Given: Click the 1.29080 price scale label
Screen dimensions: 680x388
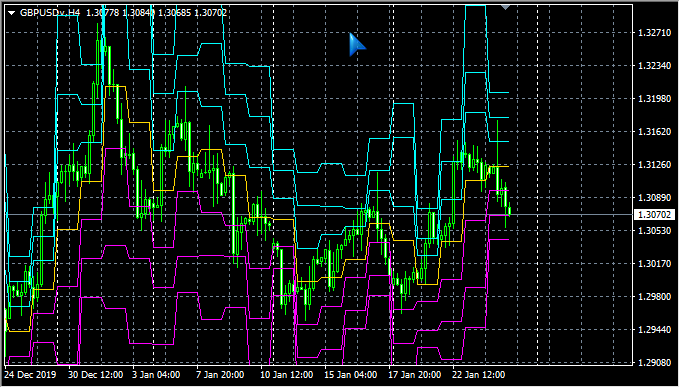Looking at the screenshot, I should tap(654, 362).
